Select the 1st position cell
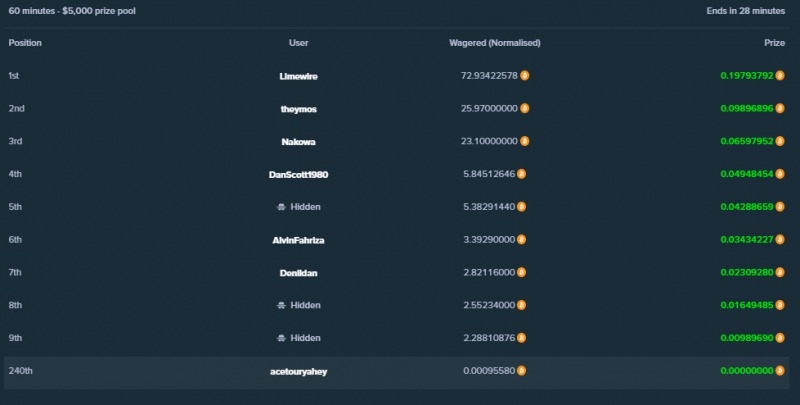Screen dimensions: 800x405 pyautogui.click(x=14, y=75)
